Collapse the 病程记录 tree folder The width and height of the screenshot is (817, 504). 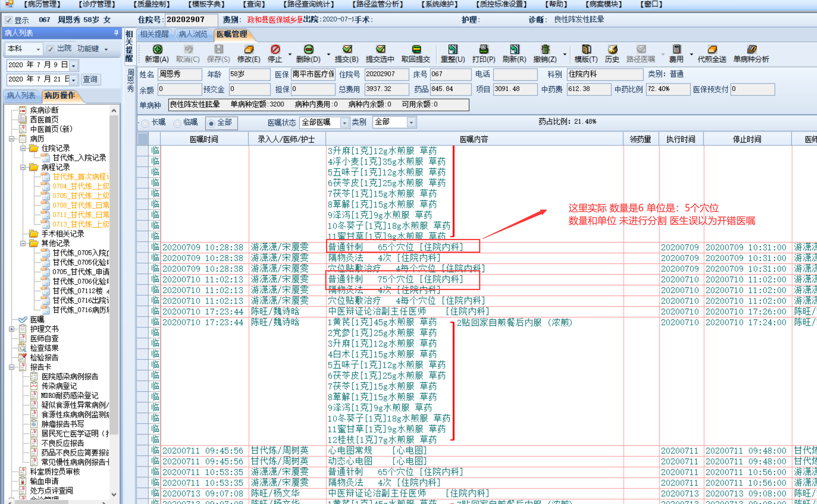[x=23, y=167]
